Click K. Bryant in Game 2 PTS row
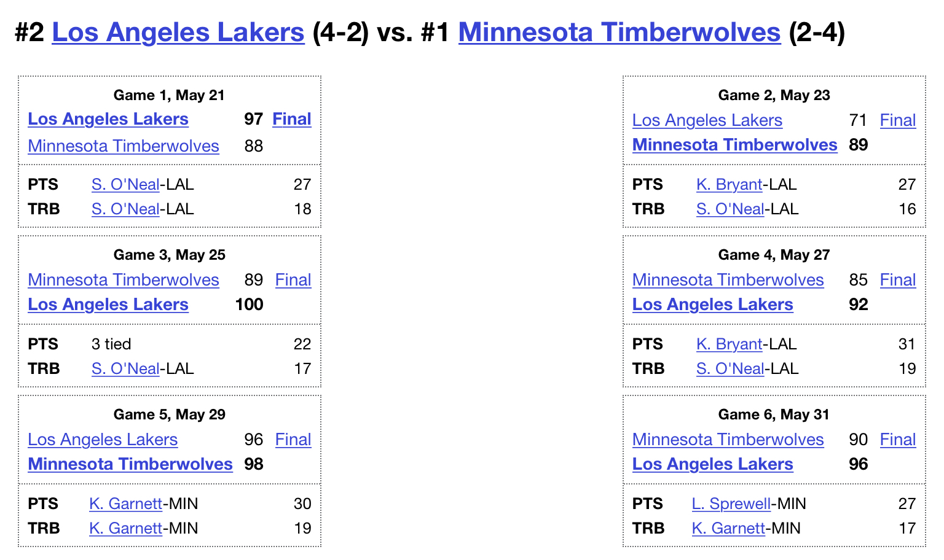Viewport: 944px width, 560px height. [730, 184]
